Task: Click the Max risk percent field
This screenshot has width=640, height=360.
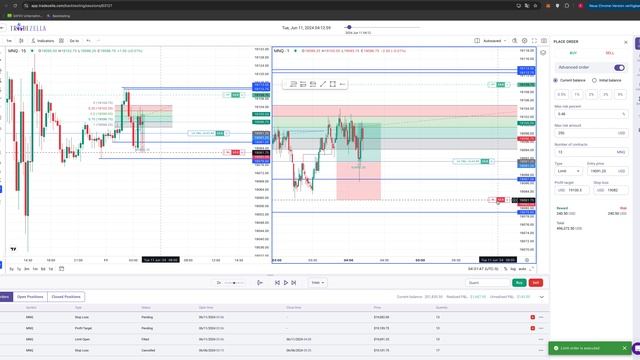Action: [591, 114]
